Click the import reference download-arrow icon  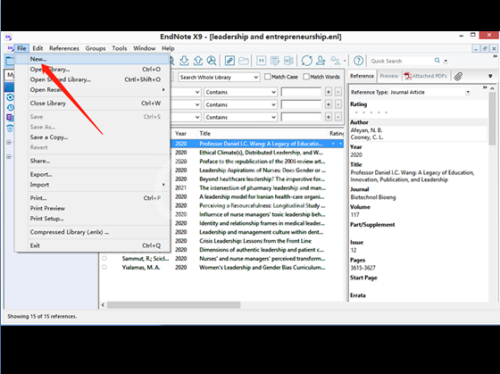click(184, 61)
